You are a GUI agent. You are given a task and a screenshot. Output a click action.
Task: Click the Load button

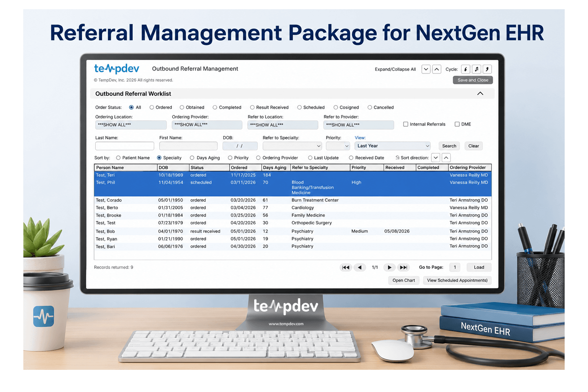click(479, 268)
